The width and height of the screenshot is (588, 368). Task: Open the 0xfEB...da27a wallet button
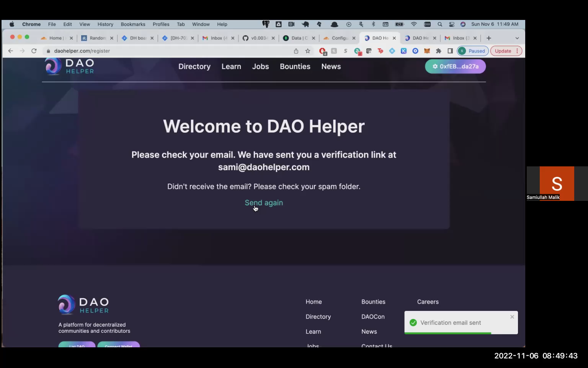455,66
